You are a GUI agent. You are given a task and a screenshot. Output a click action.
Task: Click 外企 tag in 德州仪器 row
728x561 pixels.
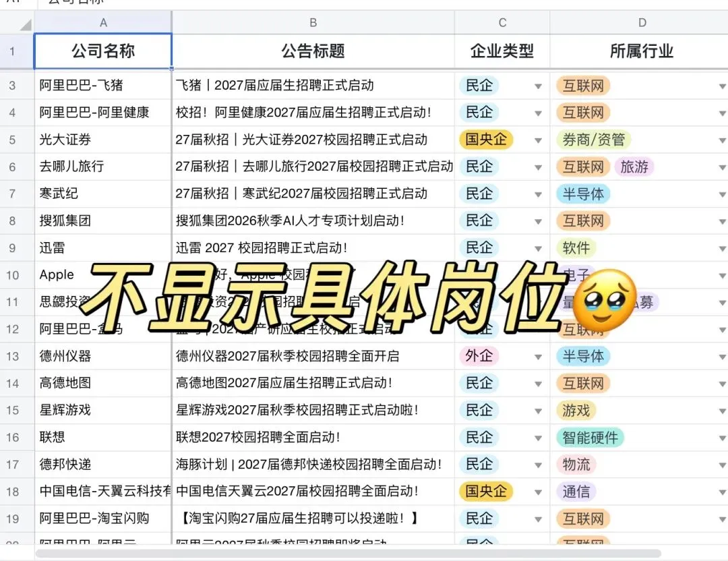tap(479, 356)
